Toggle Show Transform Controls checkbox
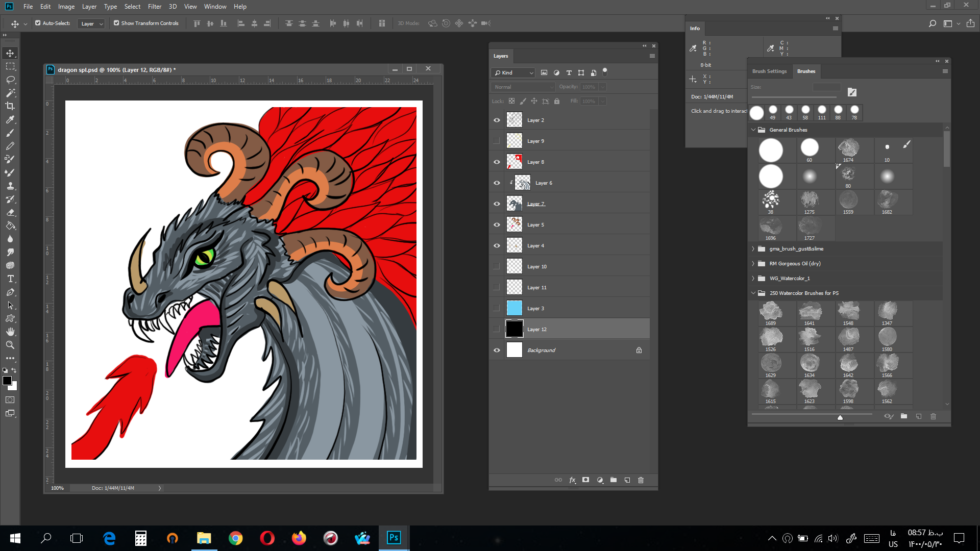Viewport: 980px width, 551px height. [x=116, y=23]
